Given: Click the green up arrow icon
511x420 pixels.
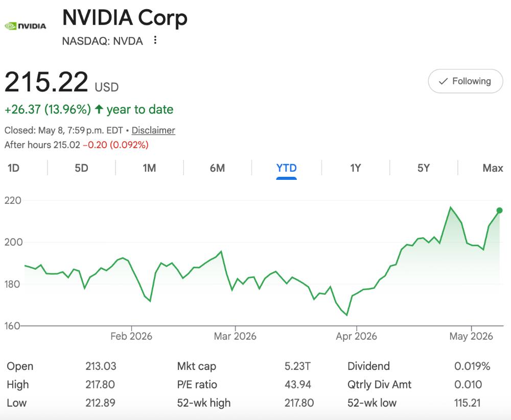Looking at the screenshot, I should 99,109.
